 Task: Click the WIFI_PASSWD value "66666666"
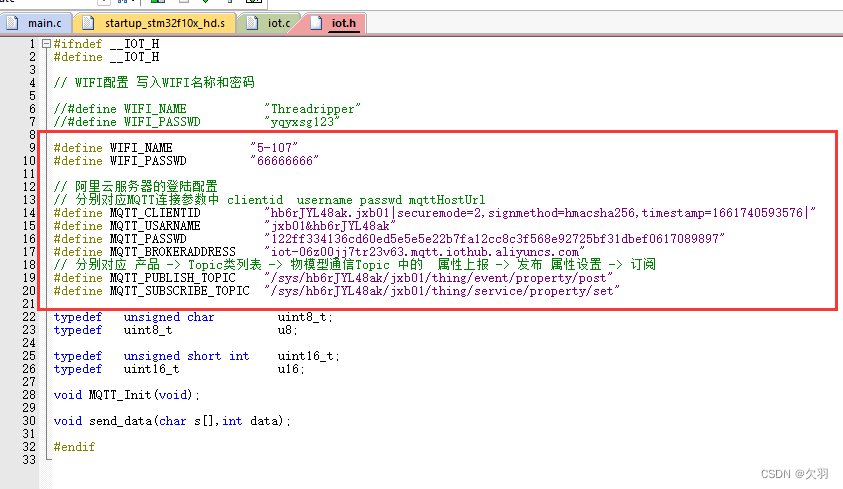[284, 161]
